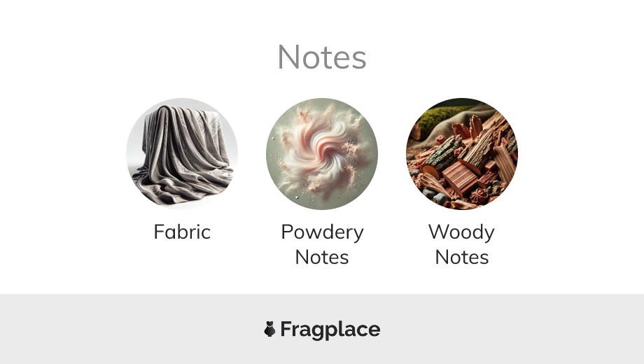Image resolution: width=644 pixels, height=364 pixels.
Task: Click Notes under the Woody label
Action: pyautogui.click(x=462, y=258)
